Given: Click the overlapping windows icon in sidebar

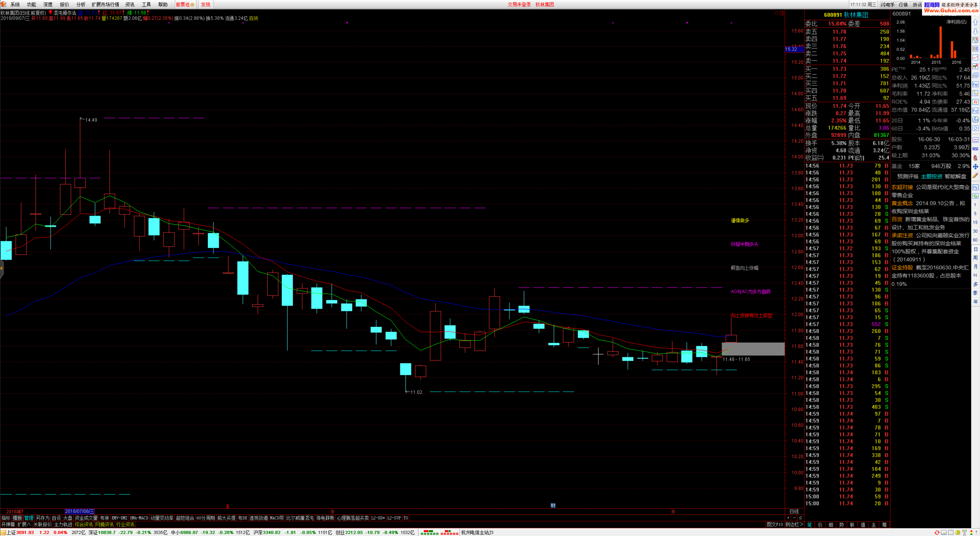Looking at the screenshot, I should point(975,75).
